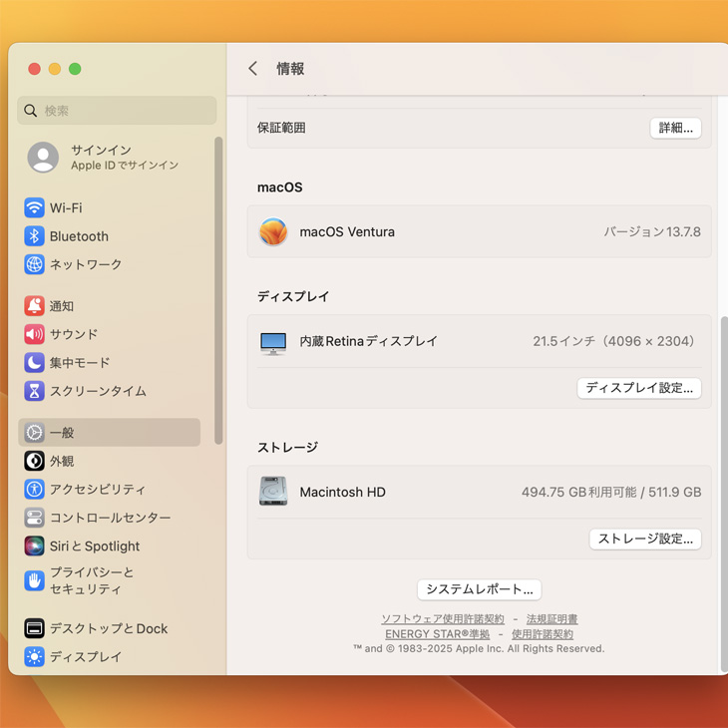Select the アクセシビリティ icon
Viewport: 728px width, 728px height.
pyautogui.click(x=34, y=489)
